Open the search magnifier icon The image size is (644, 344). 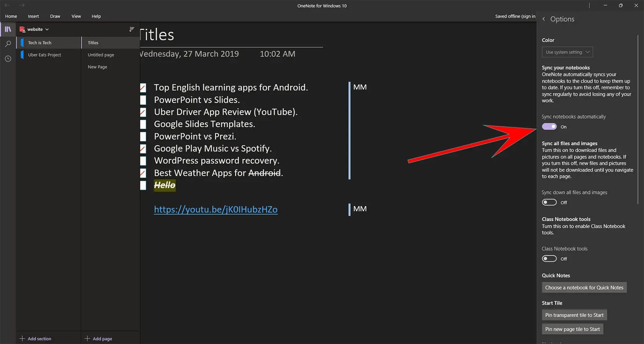[8, 44]
